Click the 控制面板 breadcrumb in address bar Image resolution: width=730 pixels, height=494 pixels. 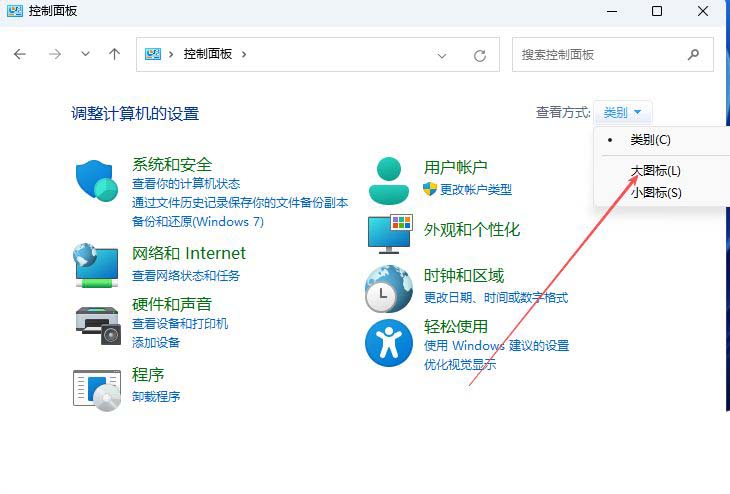(x=208, y=54)
